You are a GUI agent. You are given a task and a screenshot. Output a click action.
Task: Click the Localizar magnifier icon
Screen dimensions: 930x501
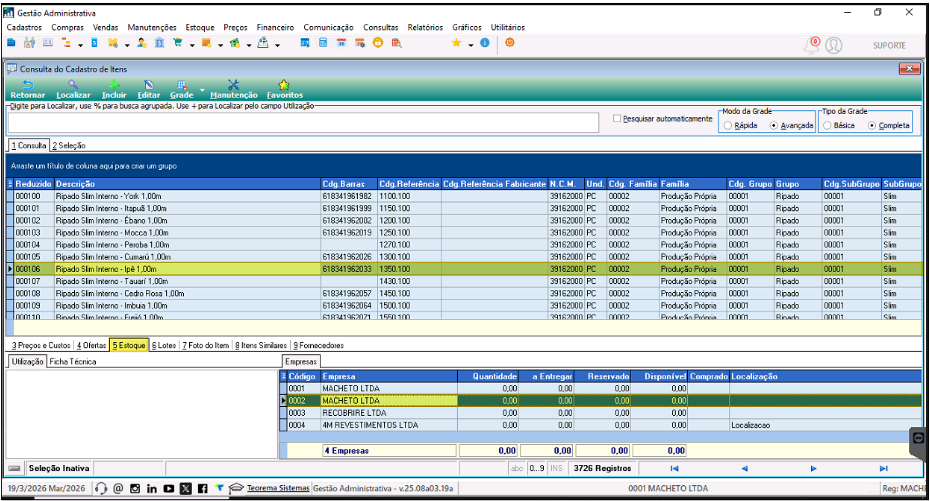[73, 85]
